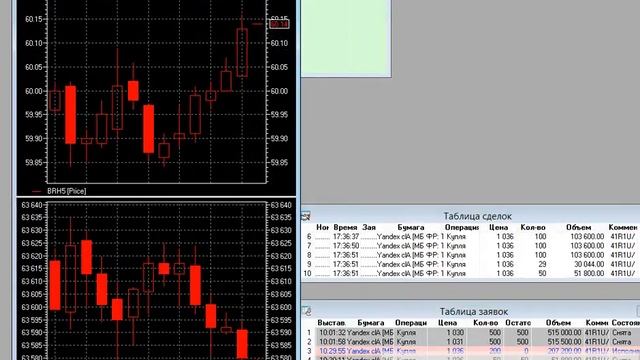Select trade at time 17:36:50
640x360 pixels.
471,246
